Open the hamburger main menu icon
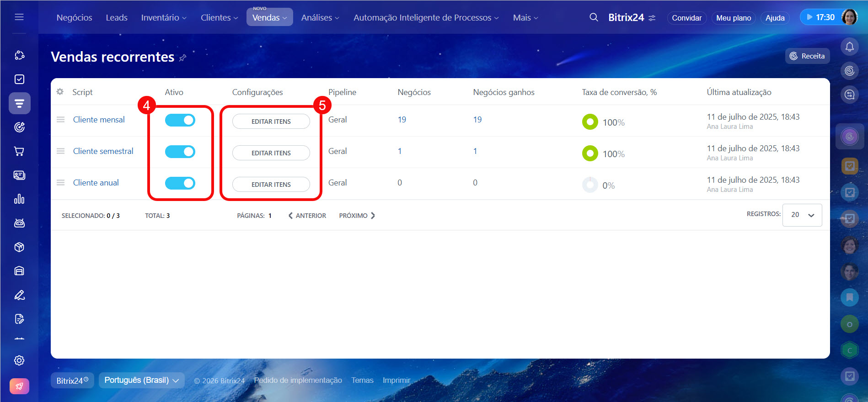The image size is (868, 402). tap(19, 17)
